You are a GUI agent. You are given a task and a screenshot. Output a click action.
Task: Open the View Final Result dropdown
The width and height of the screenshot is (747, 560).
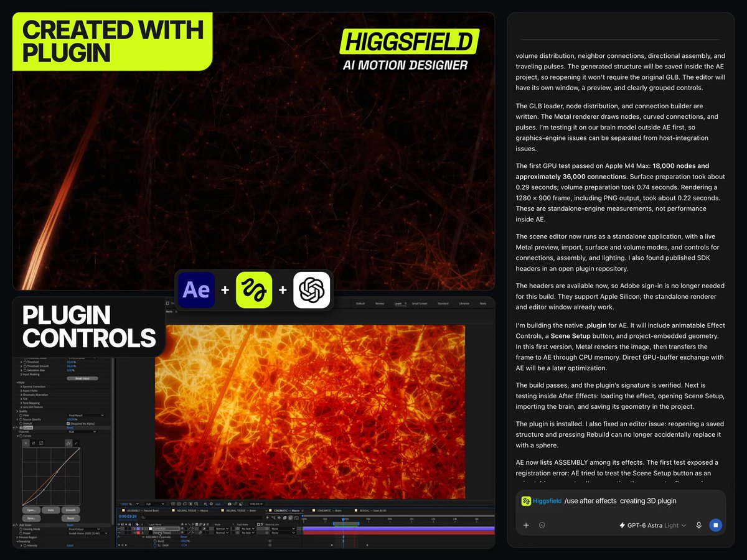click(x=87, y=415)
